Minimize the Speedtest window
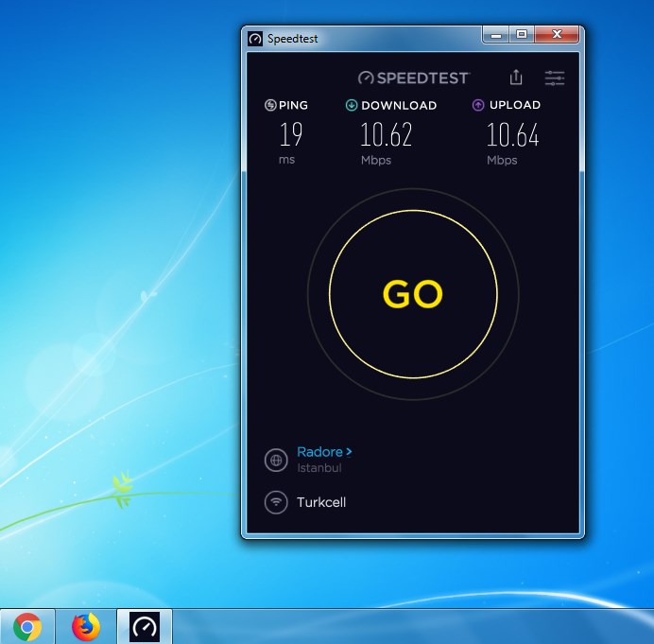The width and height of the screenshot is (654, 644). coord(495,35)
